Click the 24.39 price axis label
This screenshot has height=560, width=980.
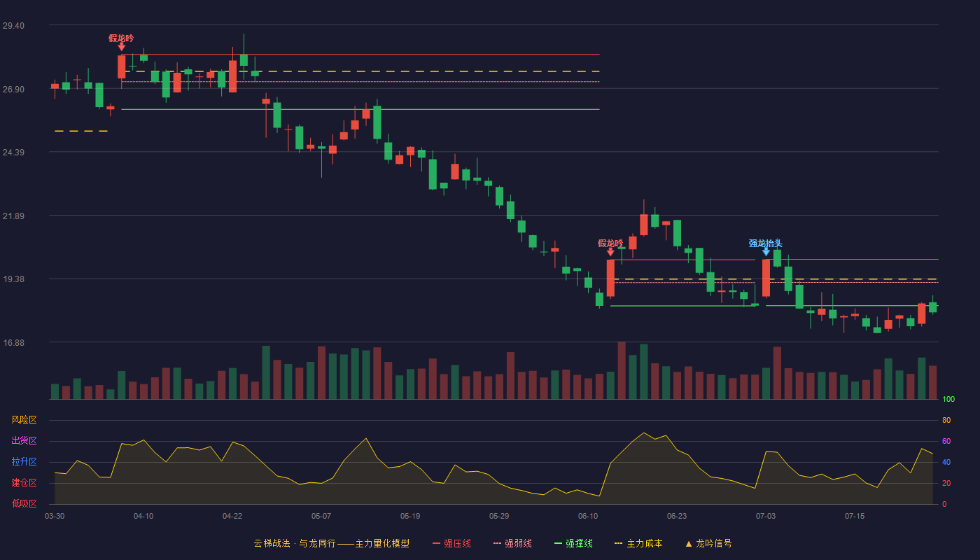13,152
